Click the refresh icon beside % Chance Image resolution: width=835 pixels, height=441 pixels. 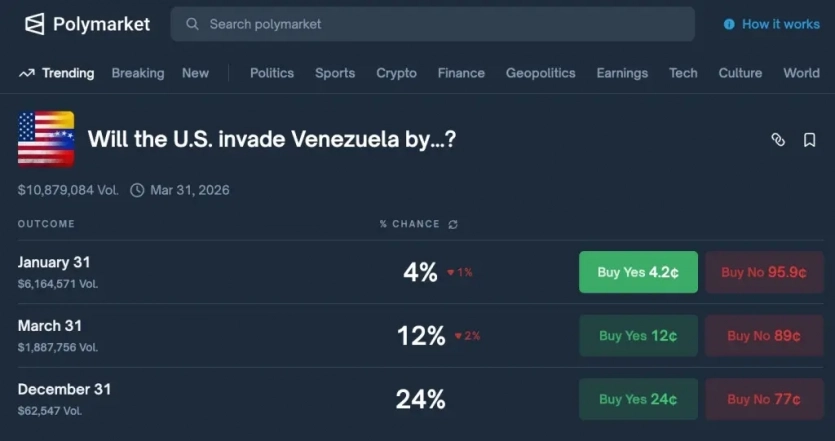453,224
